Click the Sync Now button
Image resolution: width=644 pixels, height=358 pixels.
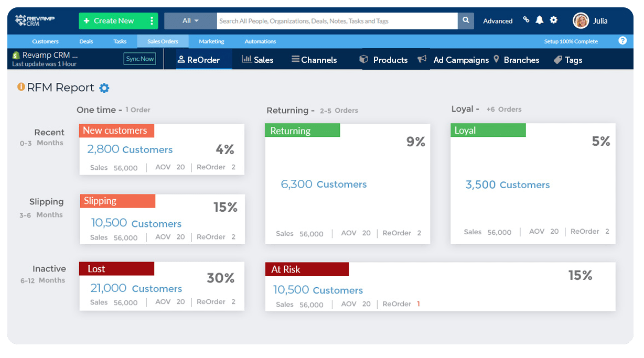[140, 59]
